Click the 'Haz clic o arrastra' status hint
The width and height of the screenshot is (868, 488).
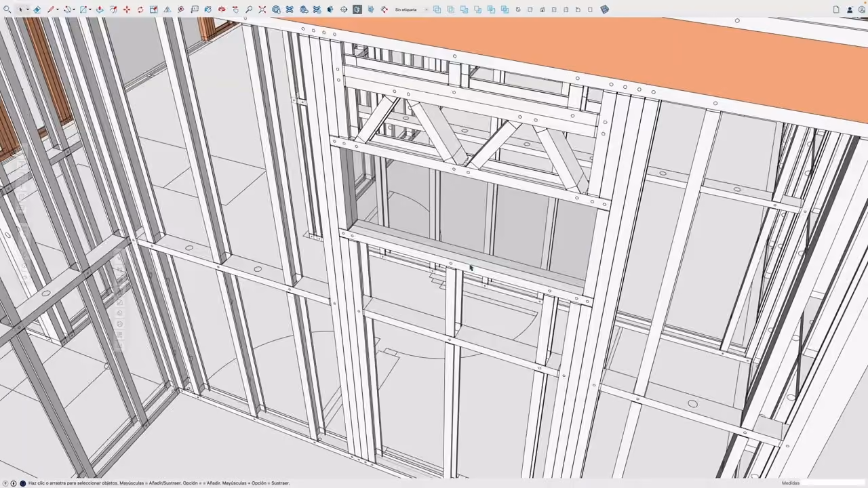[x=159, y=483]
